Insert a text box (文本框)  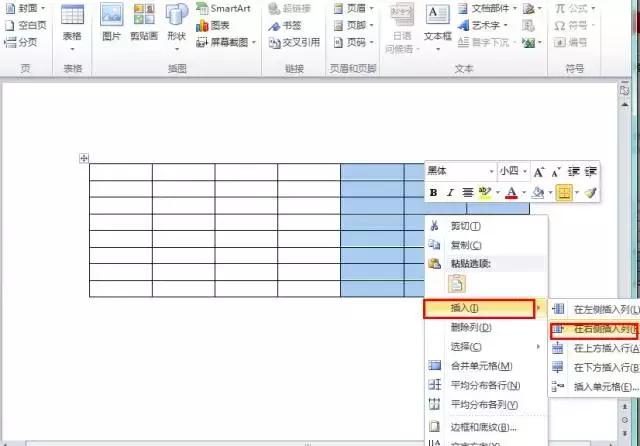pyautogui.click(x=438, y=28)
